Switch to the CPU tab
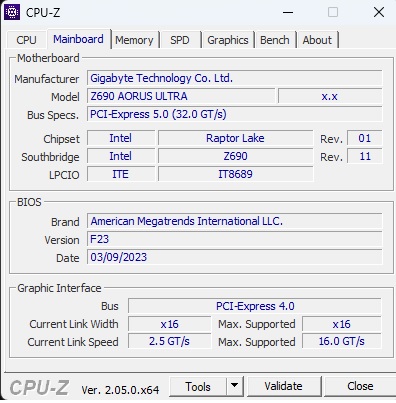The image size is (396, 403). [x=26, y=40]
